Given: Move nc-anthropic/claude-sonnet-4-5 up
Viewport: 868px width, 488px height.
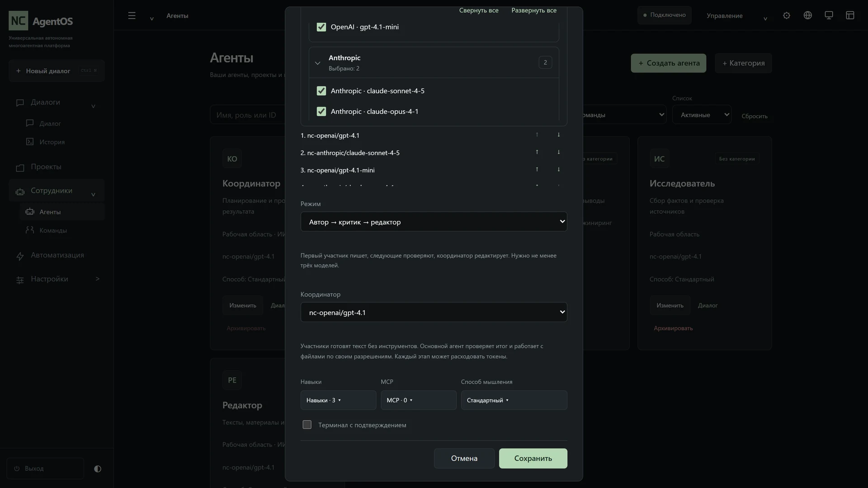Looking at the screenshot, I should [x=537, y=152].
